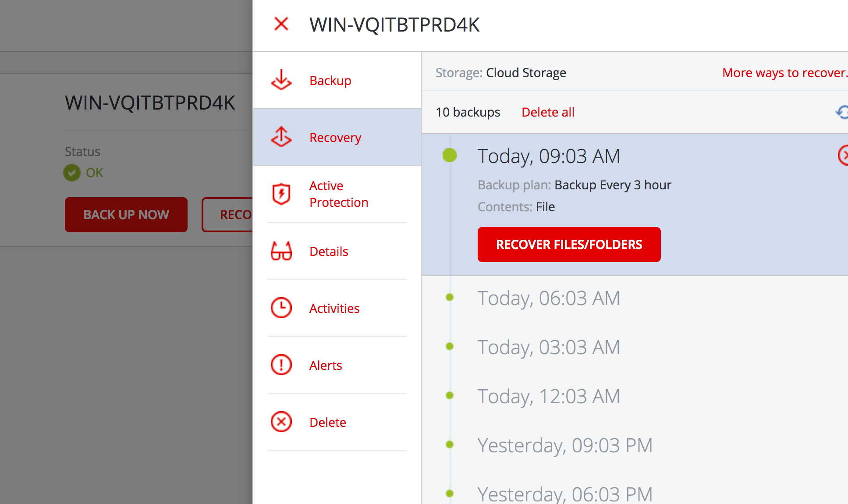Image resolution: width=848 pixels, height=504 pixels.
Task: Open More ways to recover link
Action: click(x=784, y=73)
